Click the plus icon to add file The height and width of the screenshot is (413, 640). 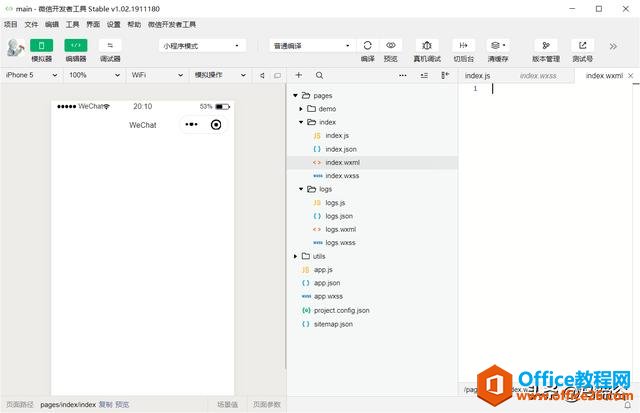tap(299, 75)
